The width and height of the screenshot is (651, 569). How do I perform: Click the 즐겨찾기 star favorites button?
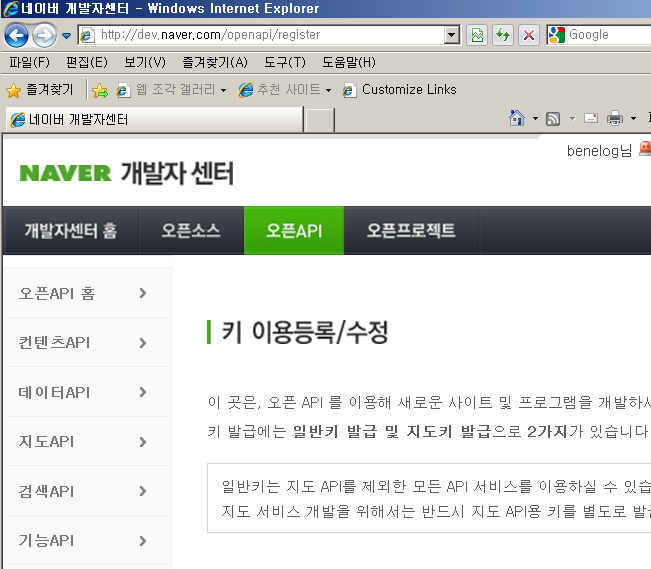[40, 90]
